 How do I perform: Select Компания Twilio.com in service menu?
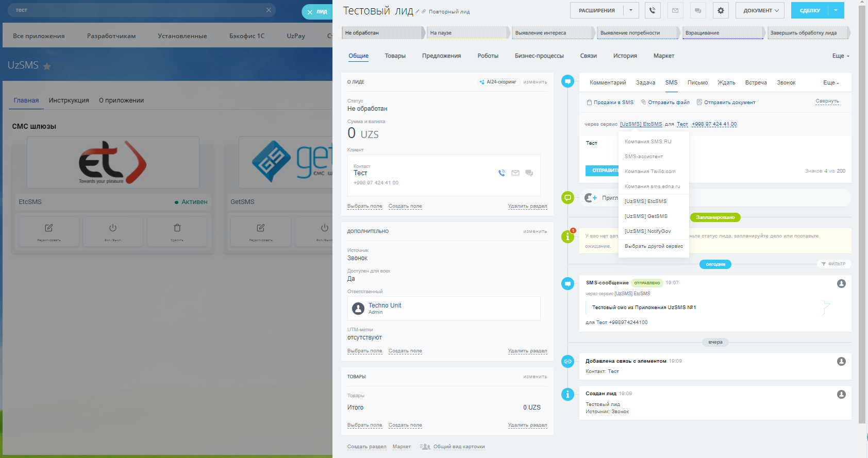coord(654,172)
